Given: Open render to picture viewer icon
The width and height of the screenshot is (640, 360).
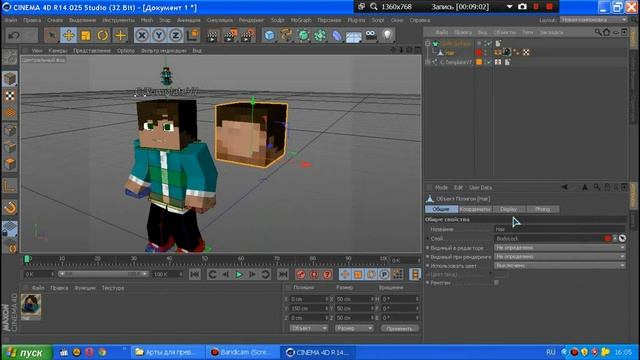Looking at the screenshot, I should pos(230,36).
